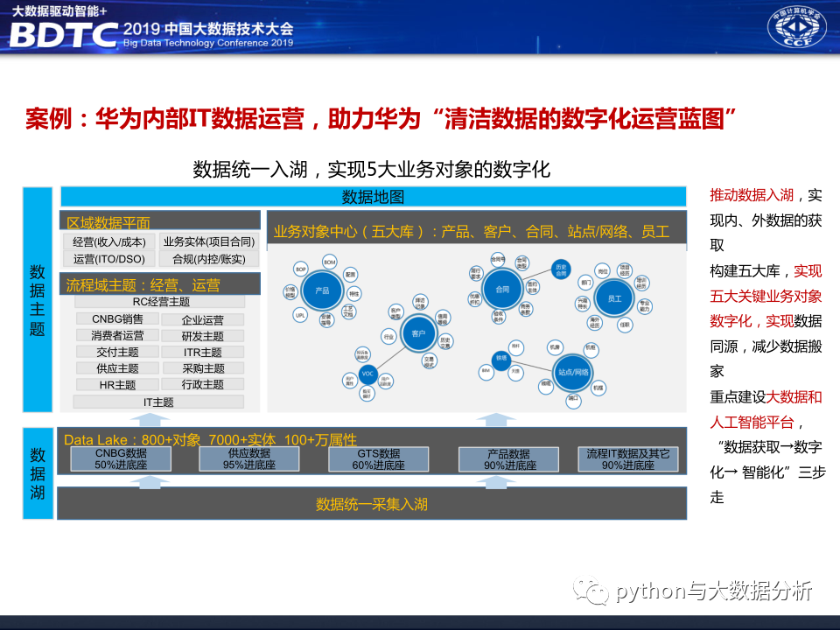Select CNBG数据 50%进底座 box
This screenshot has width=840, height=630.
[x=121, y=459]
